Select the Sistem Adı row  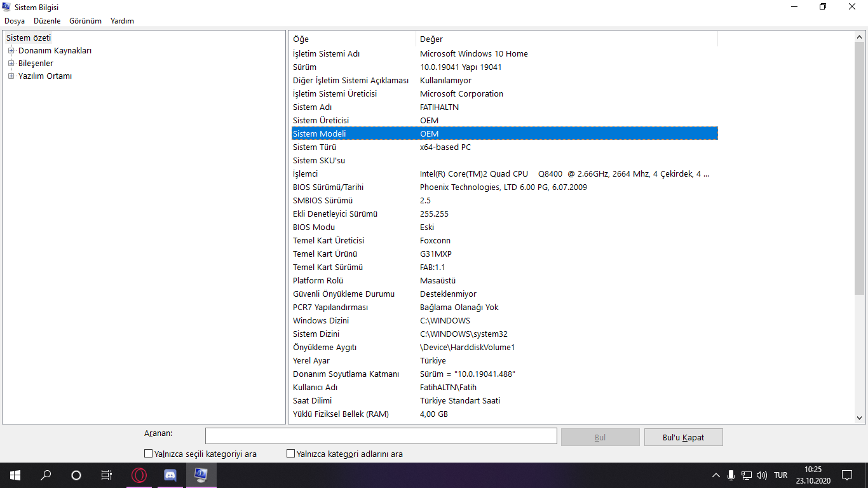click(505, 107)
